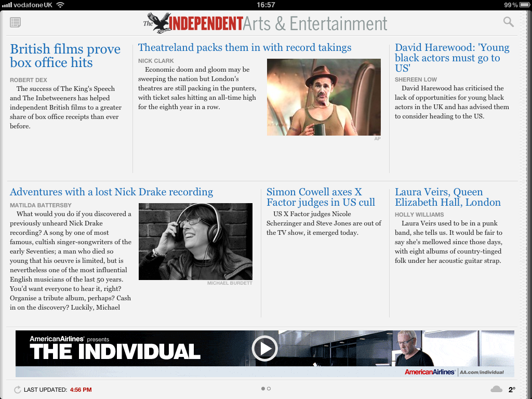This screenshot has height=399, width=532.
Task: Tap the Arts & Entertainment section title
Action: (315, 23)
